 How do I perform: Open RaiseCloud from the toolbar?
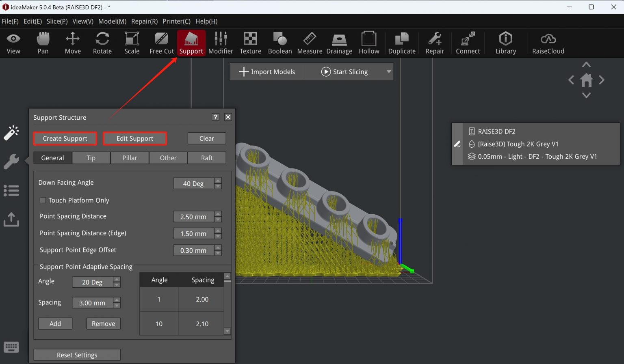(548, 43)
